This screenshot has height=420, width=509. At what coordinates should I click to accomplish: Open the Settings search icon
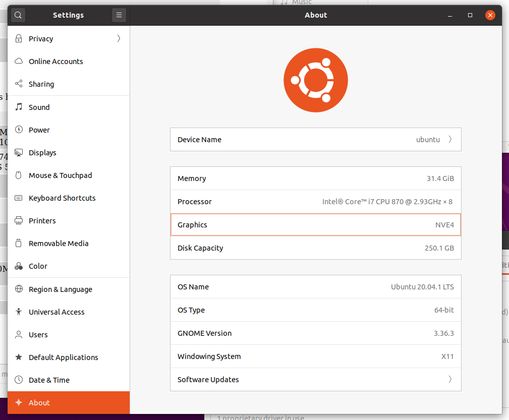(x=18, y=15)
